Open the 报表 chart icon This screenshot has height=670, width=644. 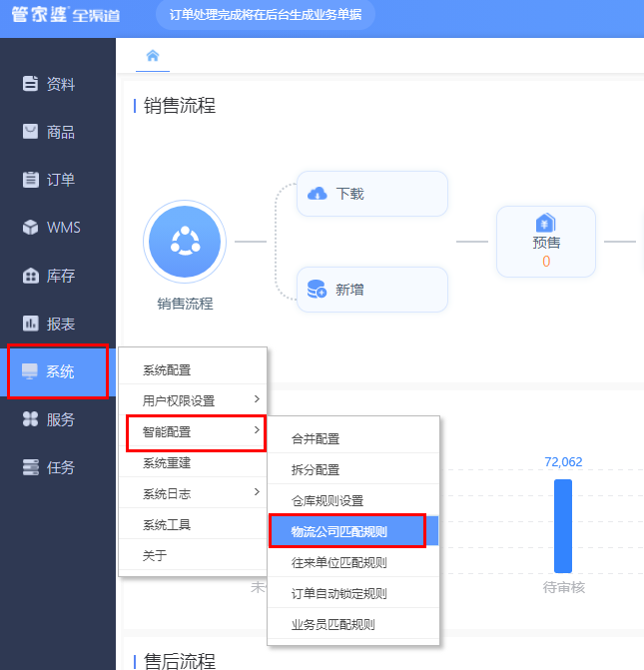[30, 324]
